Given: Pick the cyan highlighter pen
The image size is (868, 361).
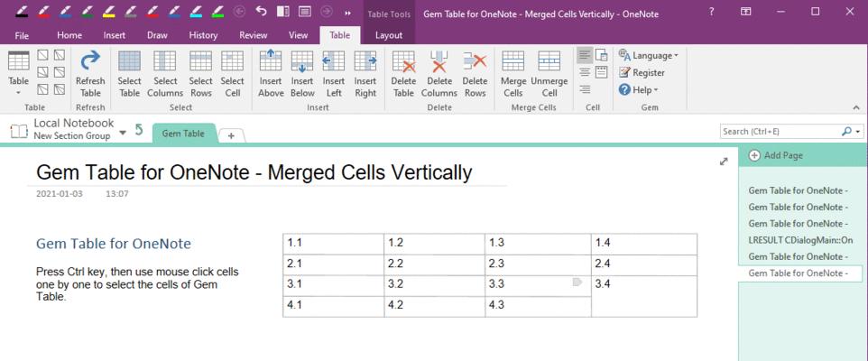Looking at the screenshot, I should click(196, 12).
